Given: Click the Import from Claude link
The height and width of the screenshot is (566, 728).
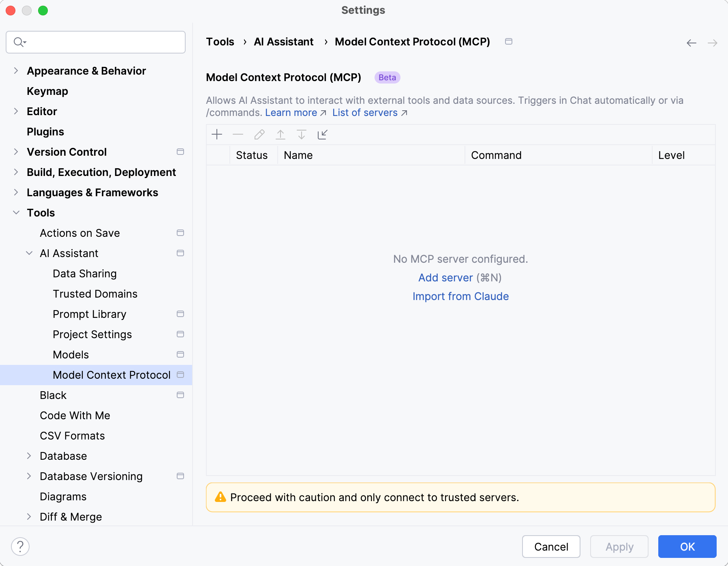Looking at the screenshot, I should pos(460,296).
